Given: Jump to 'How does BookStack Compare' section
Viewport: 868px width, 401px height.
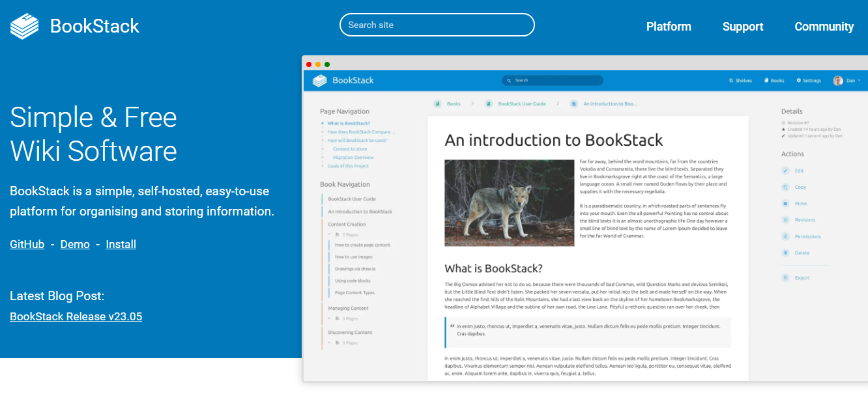Looking at the screenshot, I should tap(361, 131).
